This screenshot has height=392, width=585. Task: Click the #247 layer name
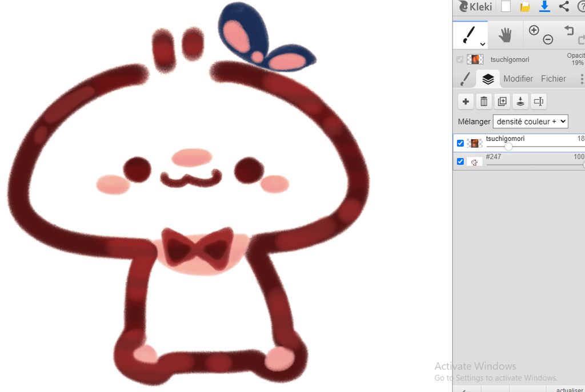[493, 157]
